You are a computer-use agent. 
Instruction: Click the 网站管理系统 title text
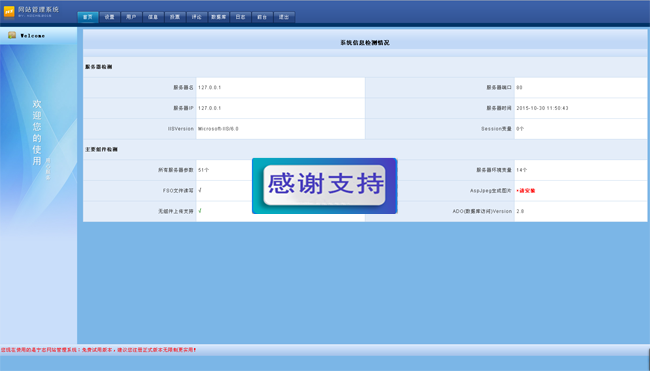click(x=38, y=9)
